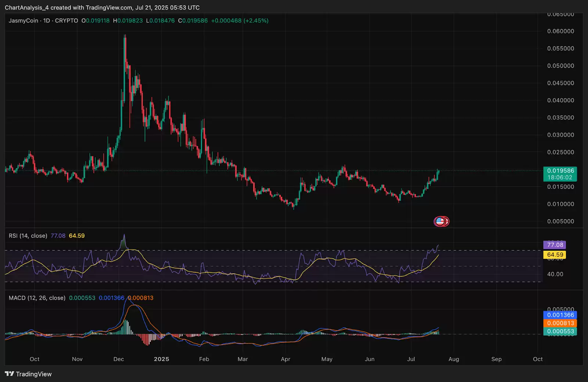Select the US flag sticker on the chart
This screenshot has width=588, height=382.
click(441, 221)
